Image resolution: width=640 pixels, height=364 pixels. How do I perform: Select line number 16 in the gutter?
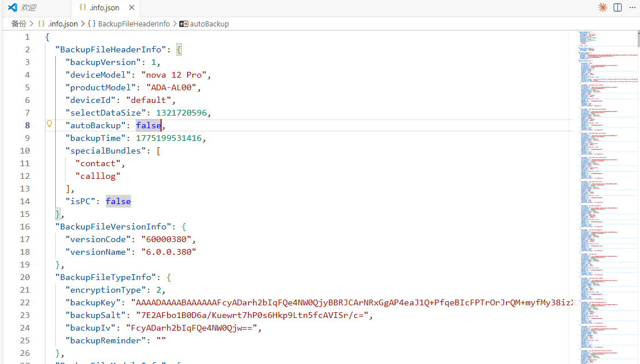tap(25, 227)
